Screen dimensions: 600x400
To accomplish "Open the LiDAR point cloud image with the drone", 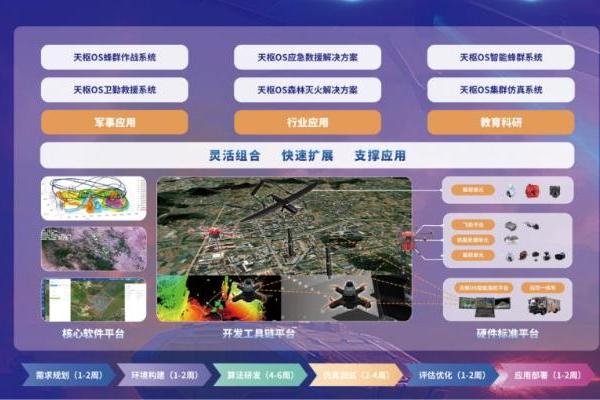I will pos(219,298).
